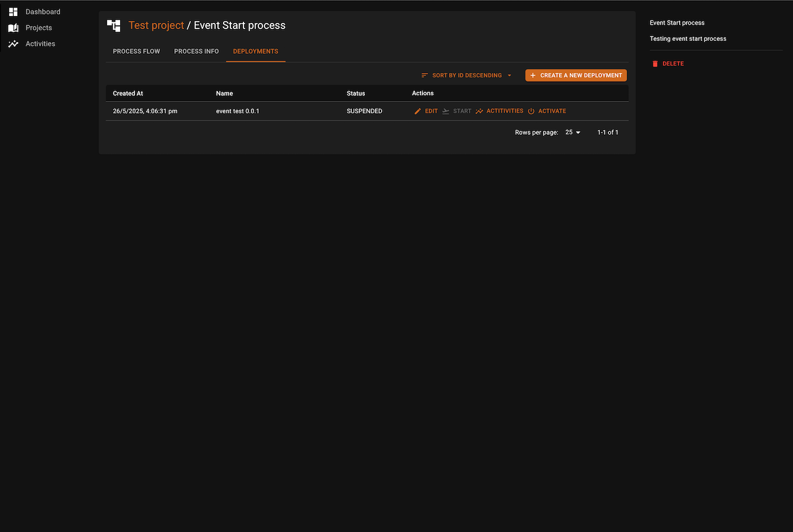Screen dimensions: 793x532
Task: Select the event test 0.0.1 row name
Action: [x=237, y=111]
